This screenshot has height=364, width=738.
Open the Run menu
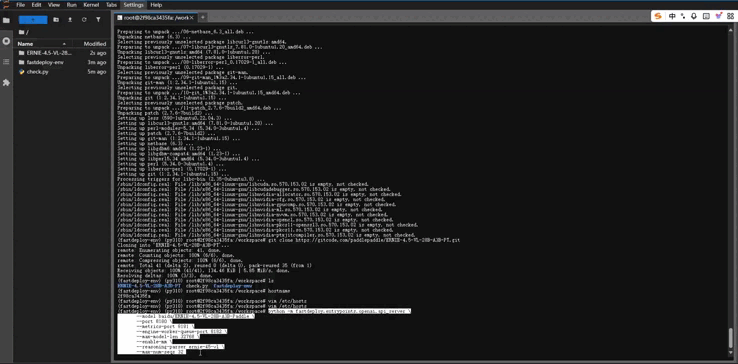72,5
